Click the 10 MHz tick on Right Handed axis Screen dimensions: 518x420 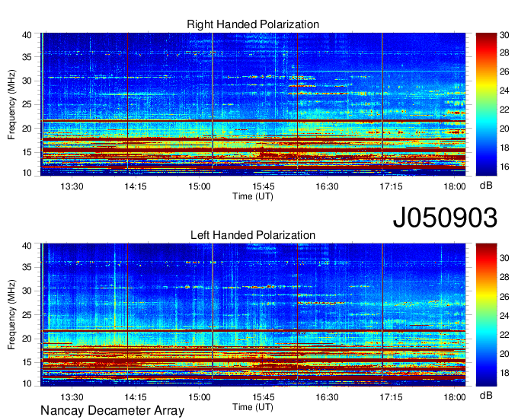[x=27, y=173]
